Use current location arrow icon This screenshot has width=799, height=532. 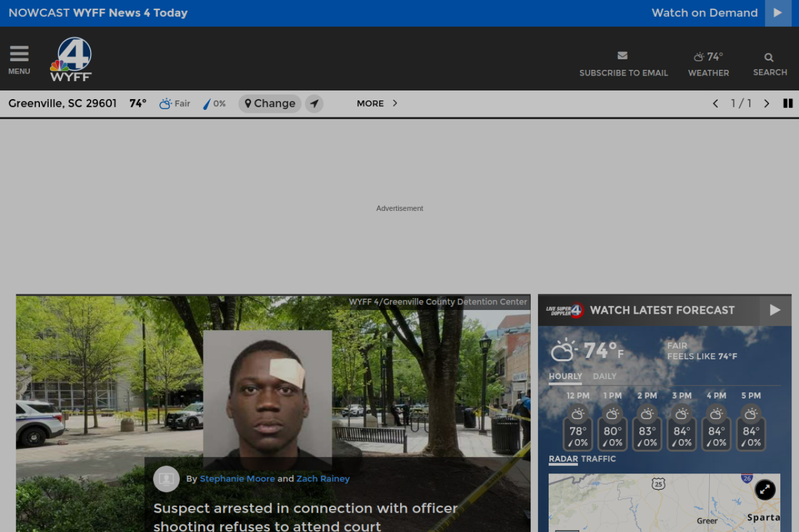(314, 104)
